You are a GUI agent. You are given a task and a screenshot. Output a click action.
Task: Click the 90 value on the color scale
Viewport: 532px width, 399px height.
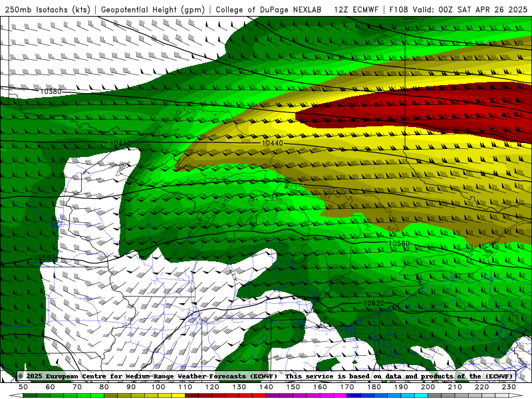[131, 387]
